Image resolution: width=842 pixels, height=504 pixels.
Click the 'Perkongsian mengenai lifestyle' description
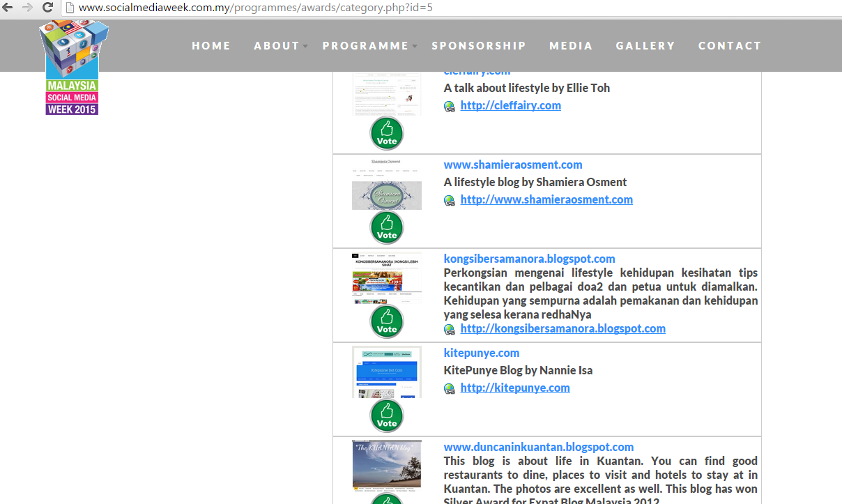pos(601,293)
